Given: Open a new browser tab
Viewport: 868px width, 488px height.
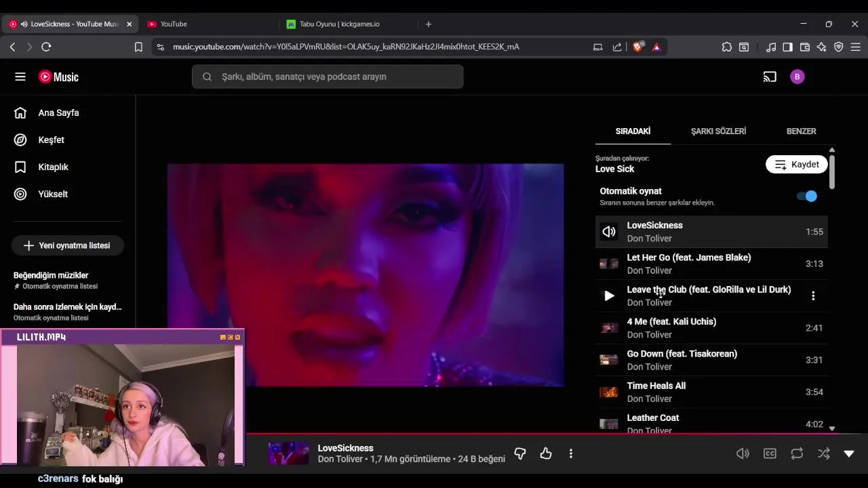Looking at the screenshot, I should [429, 24].
